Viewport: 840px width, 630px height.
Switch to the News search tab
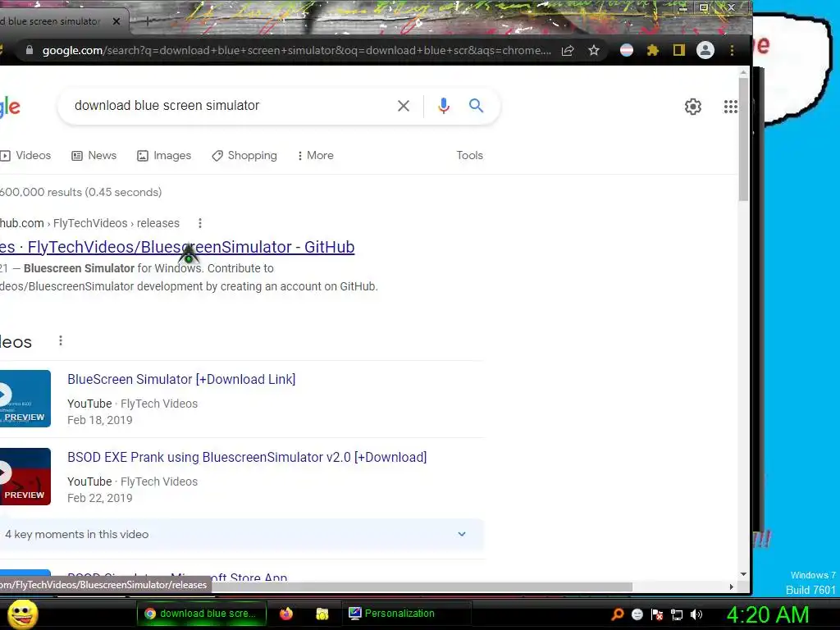click(94, 155)
